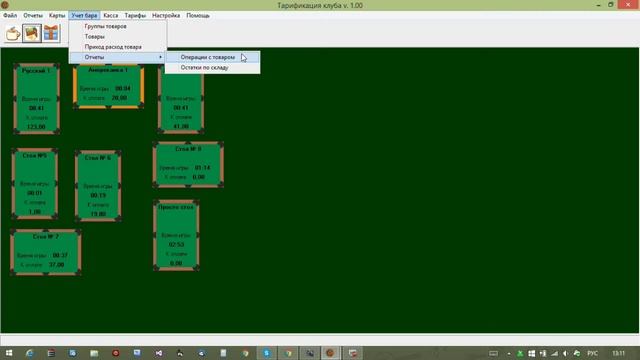Select the Просто стол billiard table
Screen dimensions: 640x360
(176, 235)
